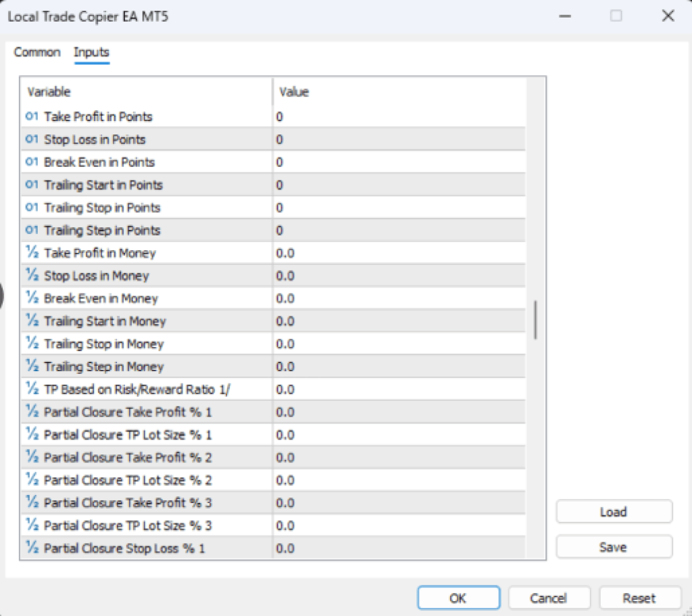Load a preset with the Load button
Screen dimensions: 692x616
pyautogui.click(x=614, y=512)
